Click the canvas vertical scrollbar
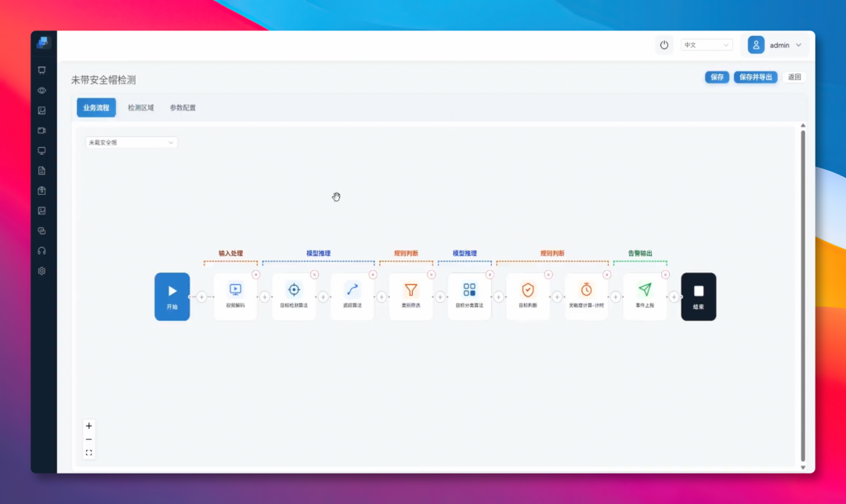The image size is (846, 504). [803, 297]
